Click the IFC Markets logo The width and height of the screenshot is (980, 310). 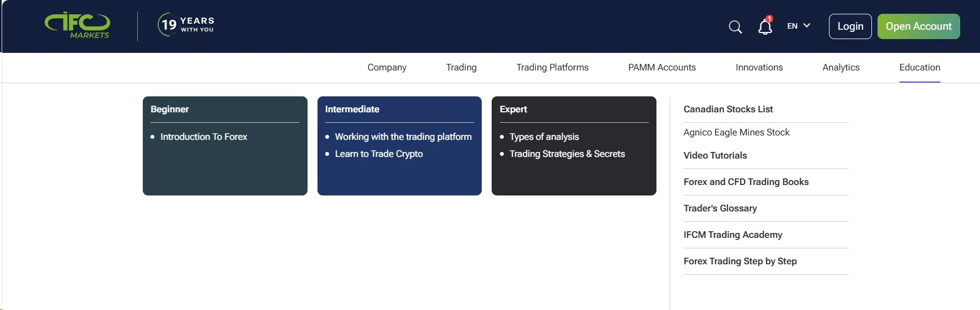pos(77,25)
